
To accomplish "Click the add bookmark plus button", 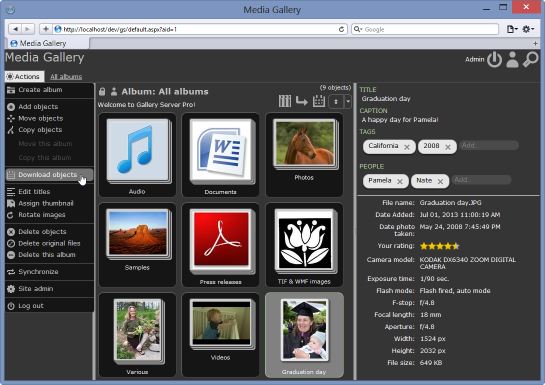I will click(x=46, y=29).
